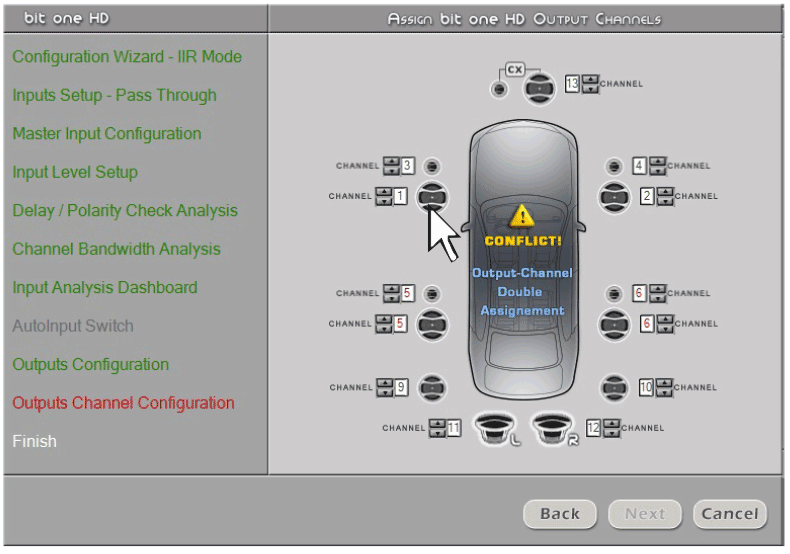Open Input Analysis Dashboard step
The width and height of the screenshot is (790, 554).
tap(105, 288)
